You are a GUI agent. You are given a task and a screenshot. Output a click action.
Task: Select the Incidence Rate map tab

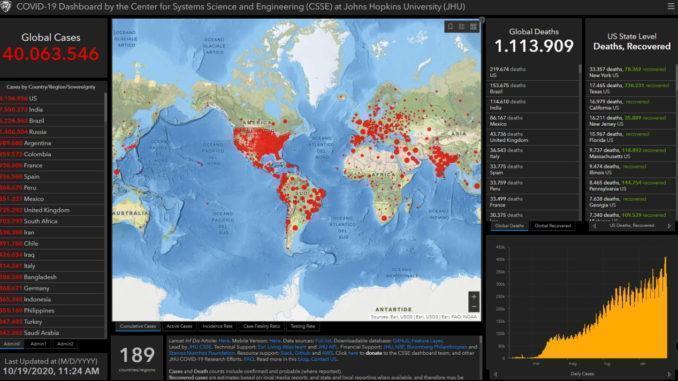click(x=217, y=327)
